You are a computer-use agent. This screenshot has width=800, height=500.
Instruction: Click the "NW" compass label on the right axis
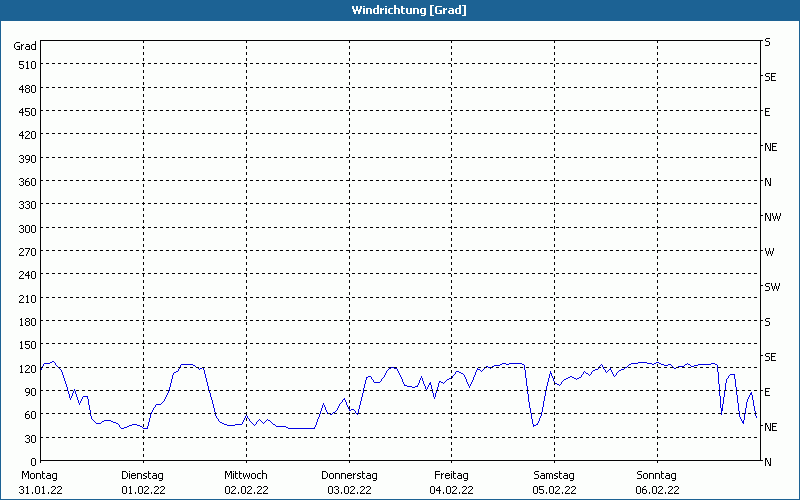tap(772, 217)
